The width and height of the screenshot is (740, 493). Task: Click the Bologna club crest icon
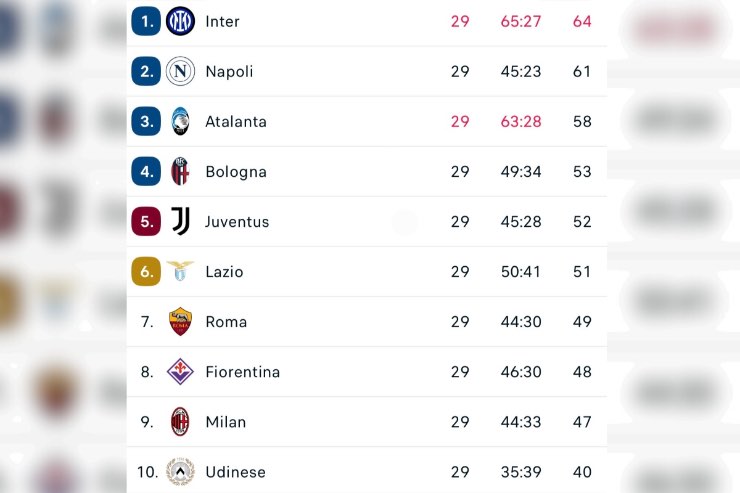pos(180,171)
